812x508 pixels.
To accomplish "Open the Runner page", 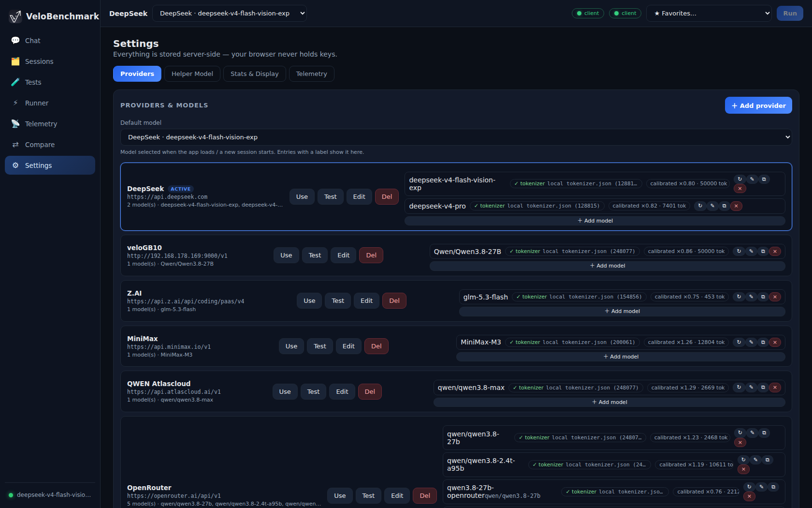I will pyautogui.click(x=50, y=103).
